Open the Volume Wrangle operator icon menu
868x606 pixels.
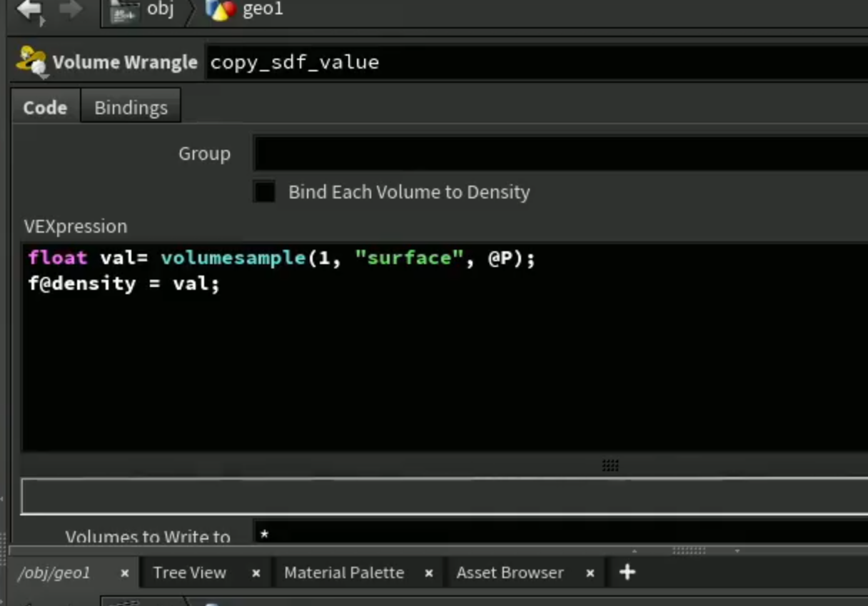tap(31, 61)
